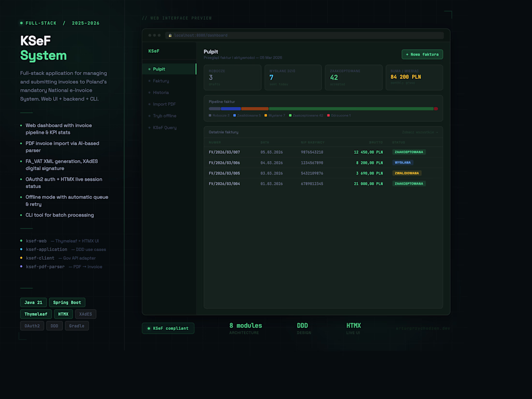Click the NUMER column header
This screenshot has height=399, width=532.
[215, 143]
